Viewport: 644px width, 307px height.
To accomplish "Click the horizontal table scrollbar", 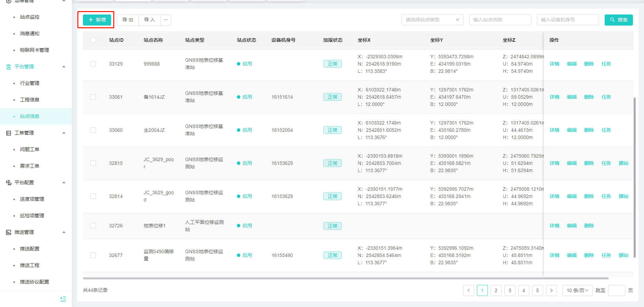I will click(x=345, y=278).
